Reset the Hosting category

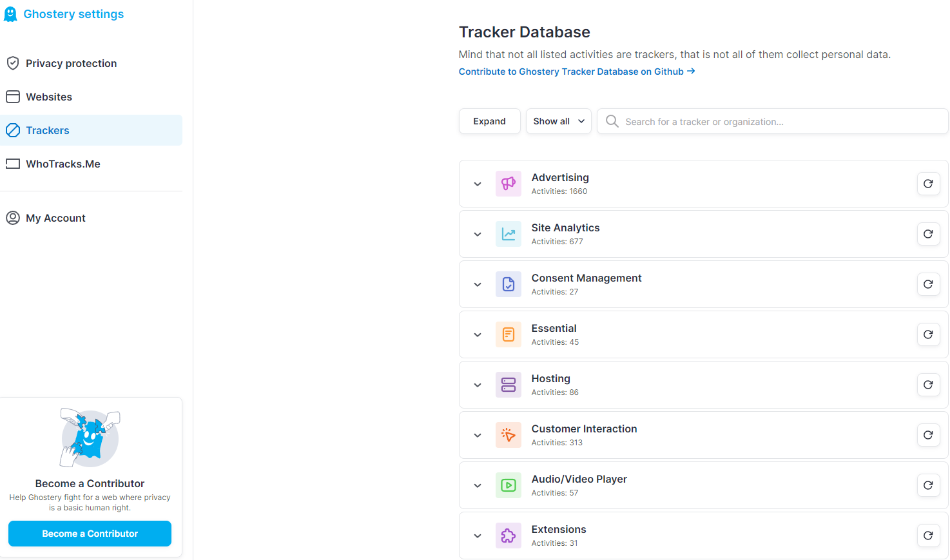(x=928, y=385)
